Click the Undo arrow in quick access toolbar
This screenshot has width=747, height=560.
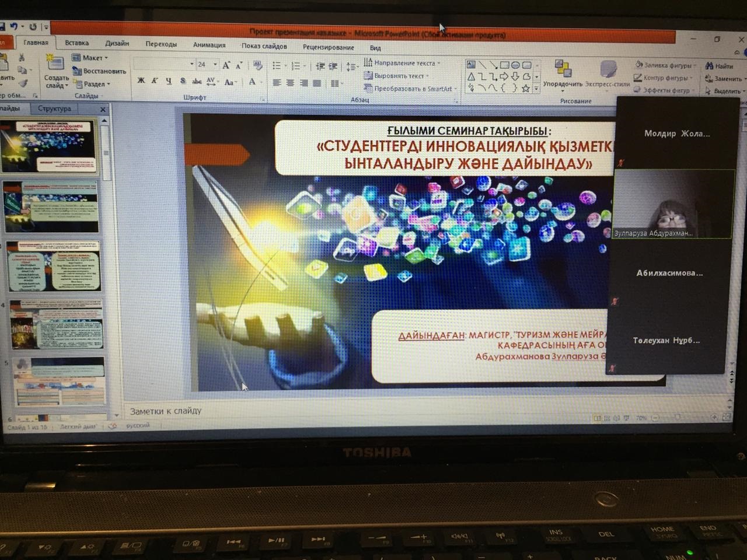[x=13, y=26]
